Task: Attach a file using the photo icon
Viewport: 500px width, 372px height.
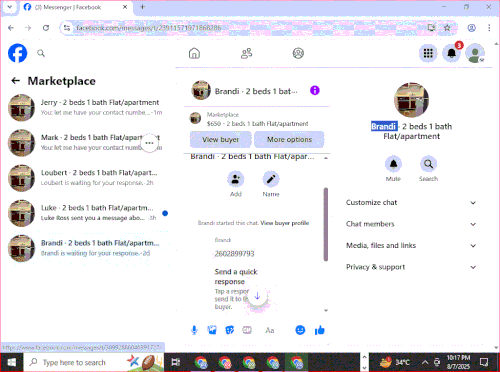Action: point(212,330)
